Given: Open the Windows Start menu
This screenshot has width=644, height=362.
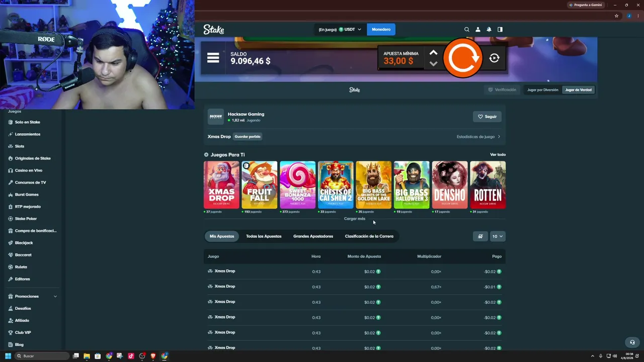Looking at the screenshot, I should [8, 356].
